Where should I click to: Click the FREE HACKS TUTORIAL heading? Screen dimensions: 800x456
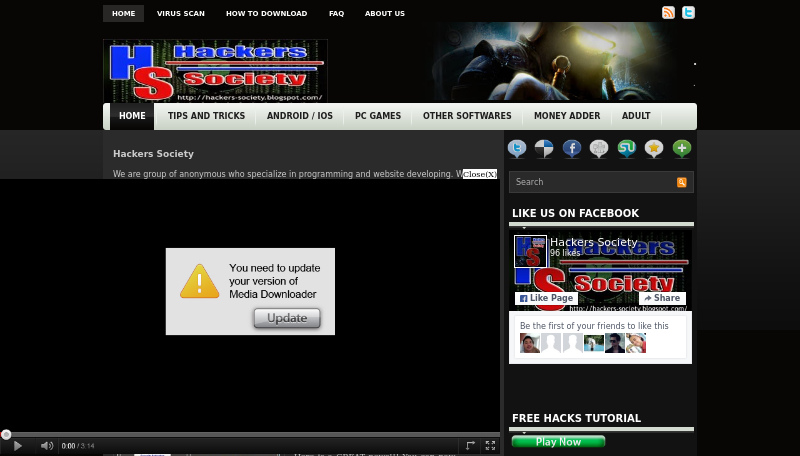(576, 418)
